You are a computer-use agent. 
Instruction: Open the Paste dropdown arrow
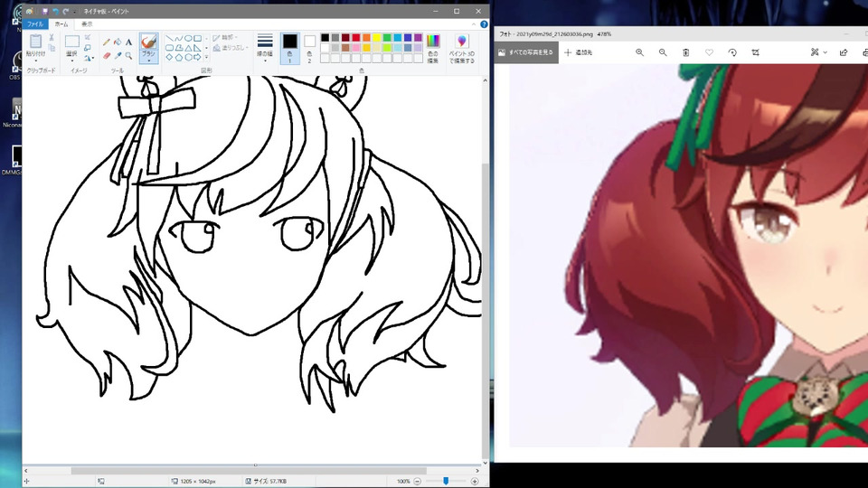(36, 61)
